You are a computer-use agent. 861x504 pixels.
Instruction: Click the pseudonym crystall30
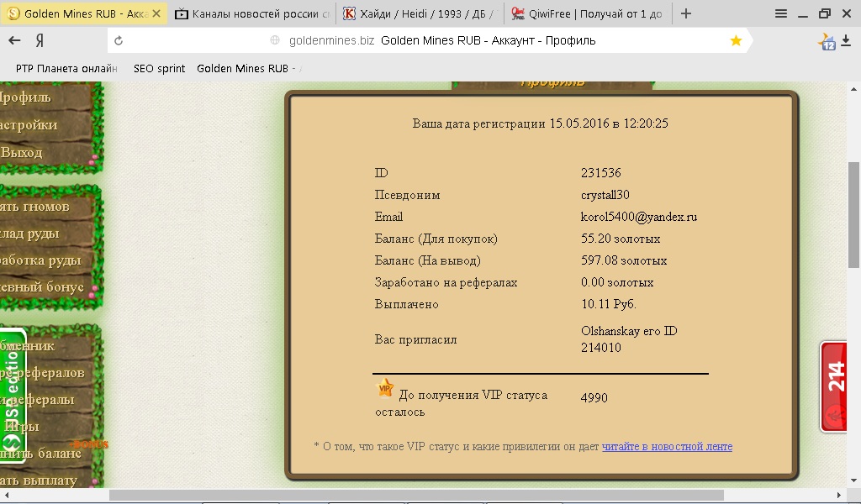point(605,195)
